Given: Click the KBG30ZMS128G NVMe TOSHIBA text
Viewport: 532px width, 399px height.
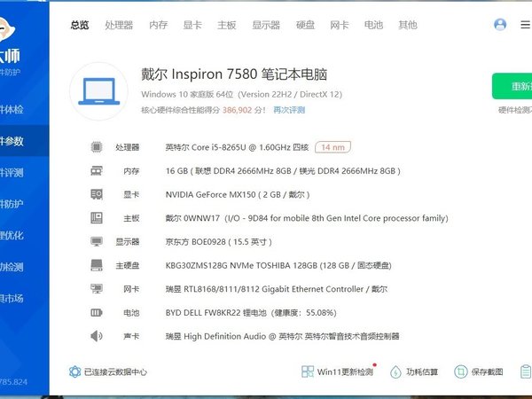Looking at the screenshot, I should [278, 265].
